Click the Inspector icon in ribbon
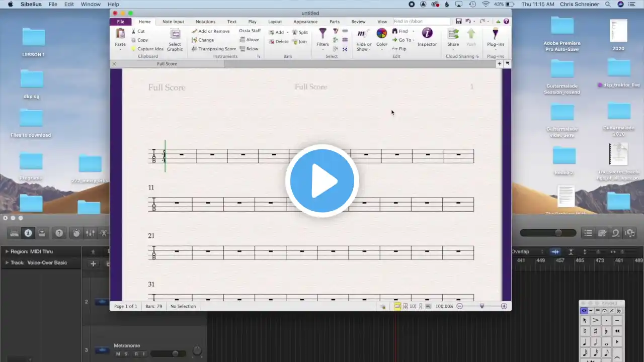Screen dimensions: 644x362 (x=427, y=34)
